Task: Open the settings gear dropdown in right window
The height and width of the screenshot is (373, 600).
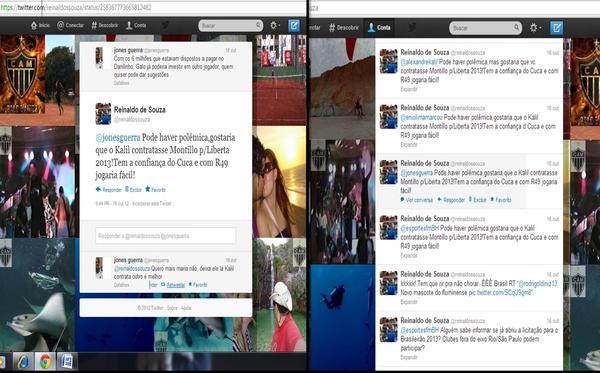Action: tap(534, 28)
